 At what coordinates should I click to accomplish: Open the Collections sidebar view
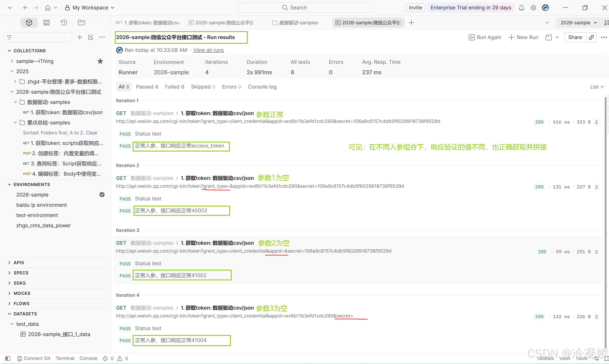[x=29, y=23]
